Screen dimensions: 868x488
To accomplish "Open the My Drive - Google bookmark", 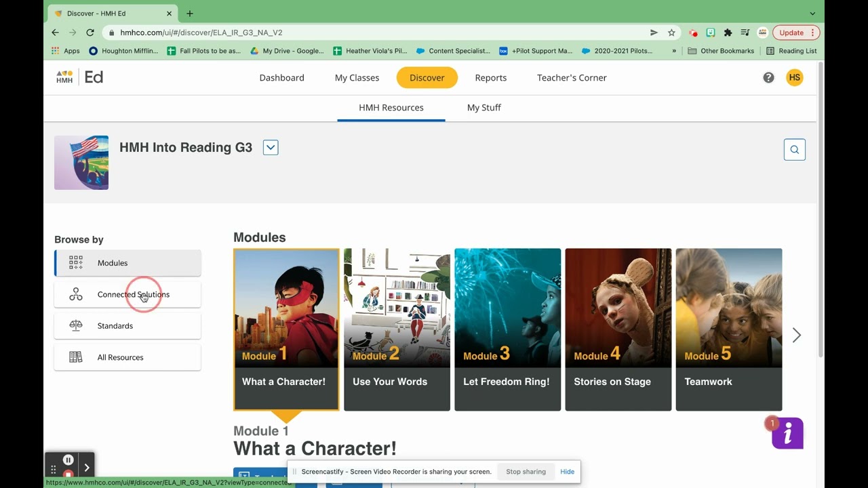I will tap(288, 51).
